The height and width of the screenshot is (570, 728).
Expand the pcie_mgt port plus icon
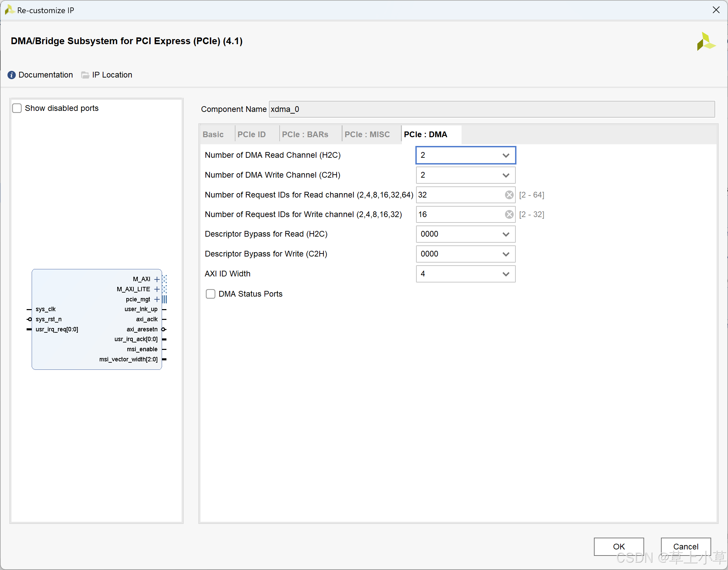[x=157, y=299]
